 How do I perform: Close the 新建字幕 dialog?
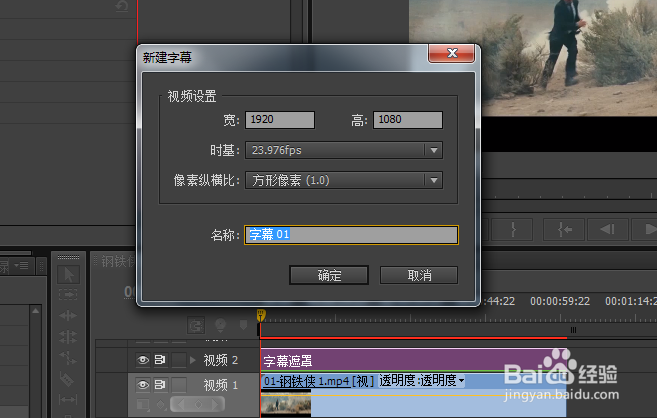[x=452, y=53]
